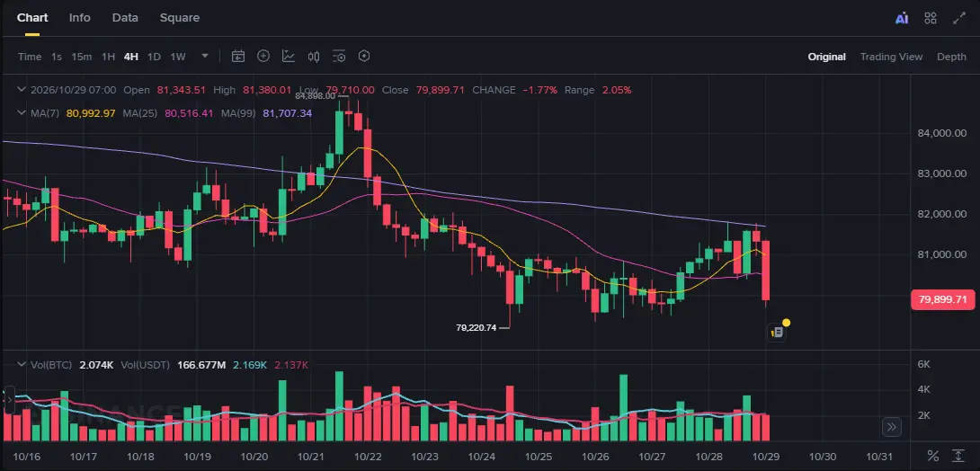Select the Original chart view

(826, 57)
